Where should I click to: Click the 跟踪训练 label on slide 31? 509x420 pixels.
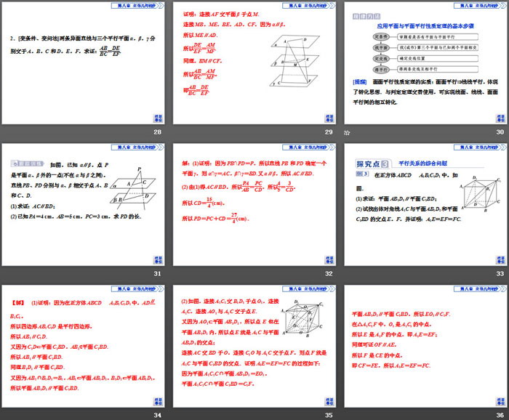pos(28,163)
